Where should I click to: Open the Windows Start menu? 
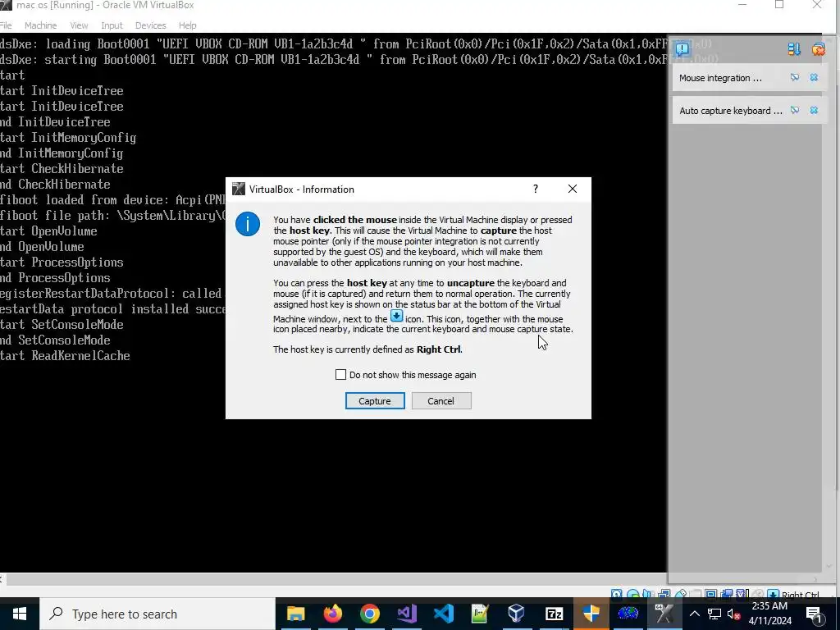20,614
